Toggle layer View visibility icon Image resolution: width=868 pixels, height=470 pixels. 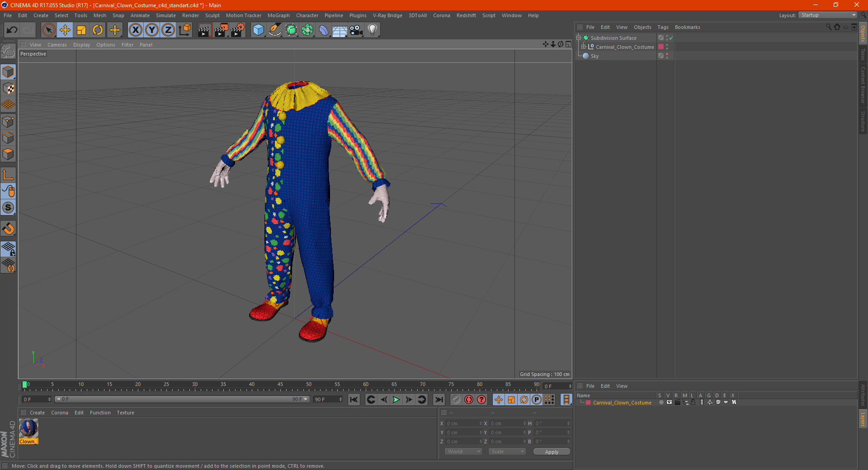pos(669,402)
